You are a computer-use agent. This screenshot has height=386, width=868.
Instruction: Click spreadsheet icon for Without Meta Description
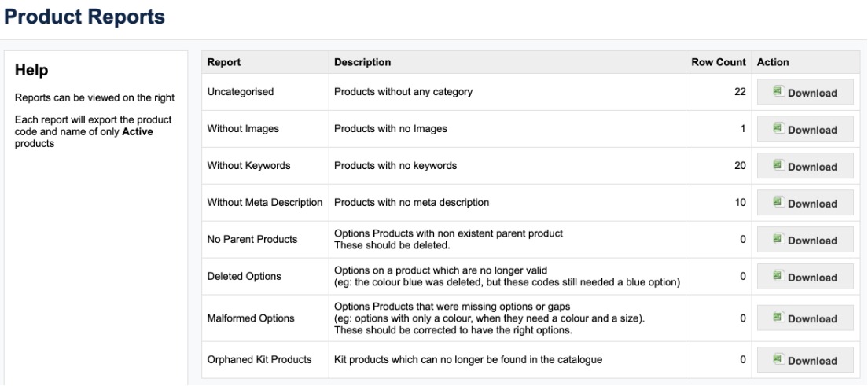point(780,202)
